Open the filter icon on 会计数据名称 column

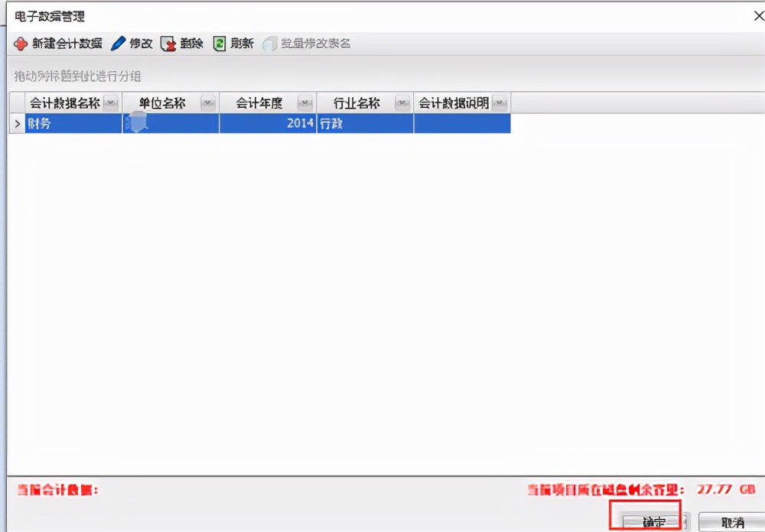coord(112,102)
